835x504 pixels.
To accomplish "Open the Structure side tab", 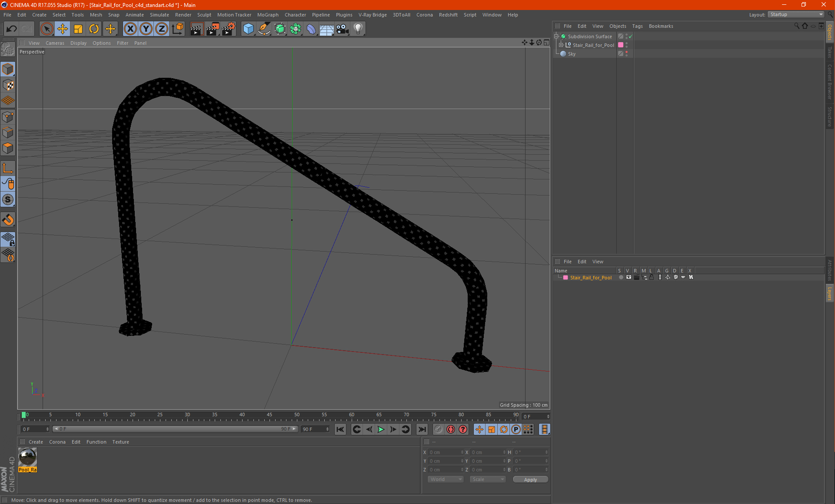I will (x=830, y=116).
